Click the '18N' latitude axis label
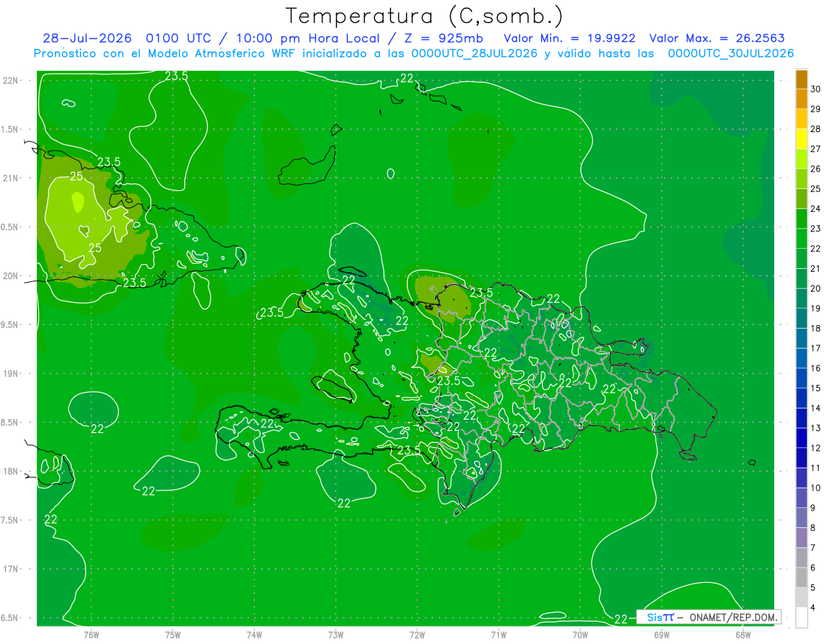 pyautogui.click(x=11, y=471)
